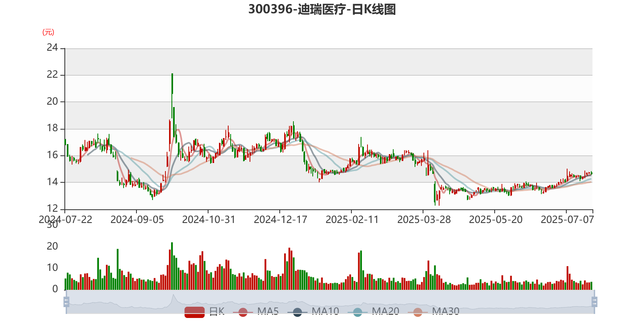
Task: Click the 2025-05-20 date axis label
Action: (495, 220)
